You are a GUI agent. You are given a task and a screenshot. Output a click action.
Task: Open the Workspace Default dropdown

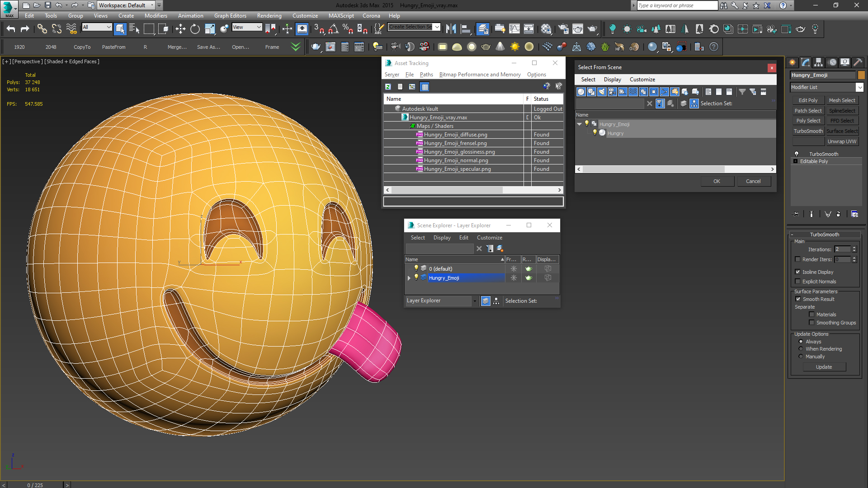(x=127, y=5)
